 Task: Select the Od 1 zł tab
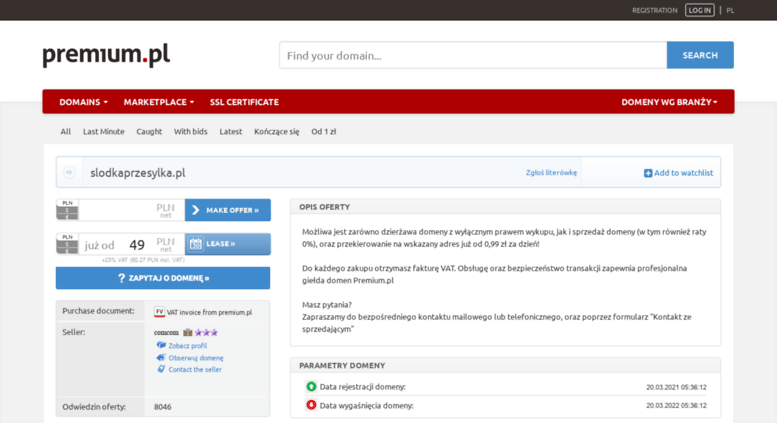(x=324, y=132)
